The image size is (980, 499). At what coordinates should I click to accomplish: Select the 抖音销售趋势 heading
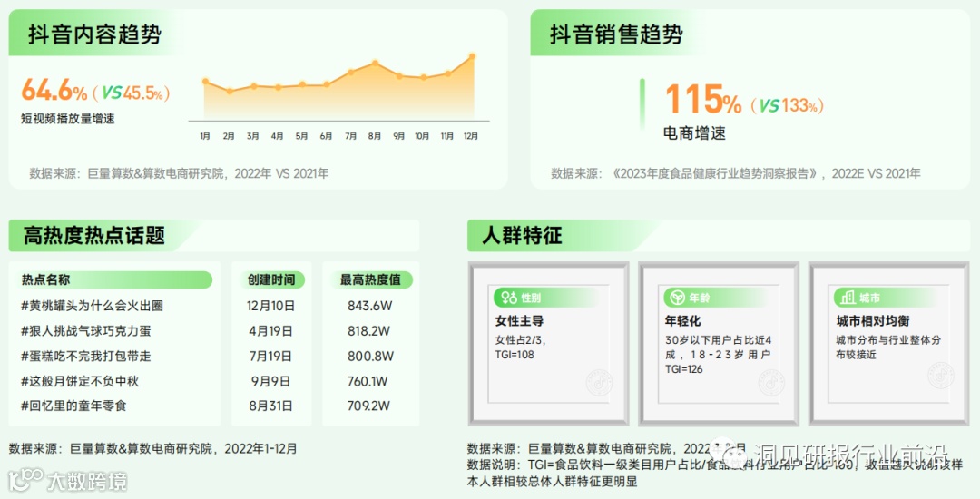pyautogui.click(x=616, y=34)
